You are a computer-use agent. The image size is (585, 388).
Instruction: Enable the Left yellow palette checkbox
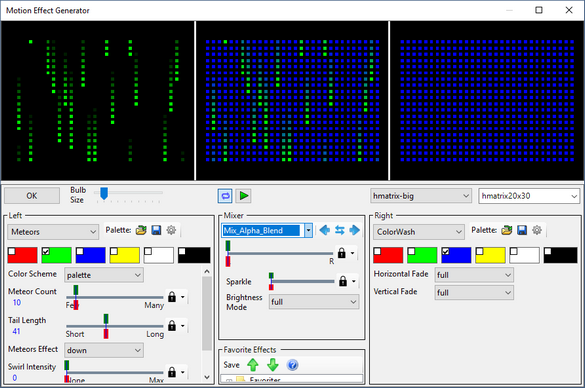coord(114,251)
